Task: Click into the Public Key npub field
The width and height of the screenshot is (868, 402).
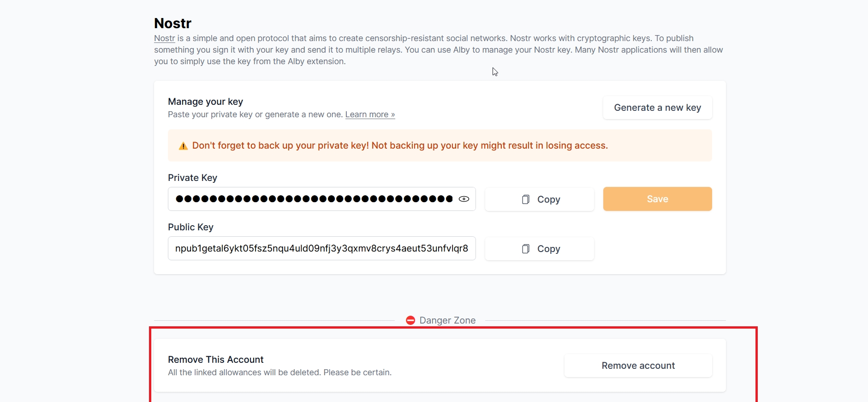Action: point(321,248)
